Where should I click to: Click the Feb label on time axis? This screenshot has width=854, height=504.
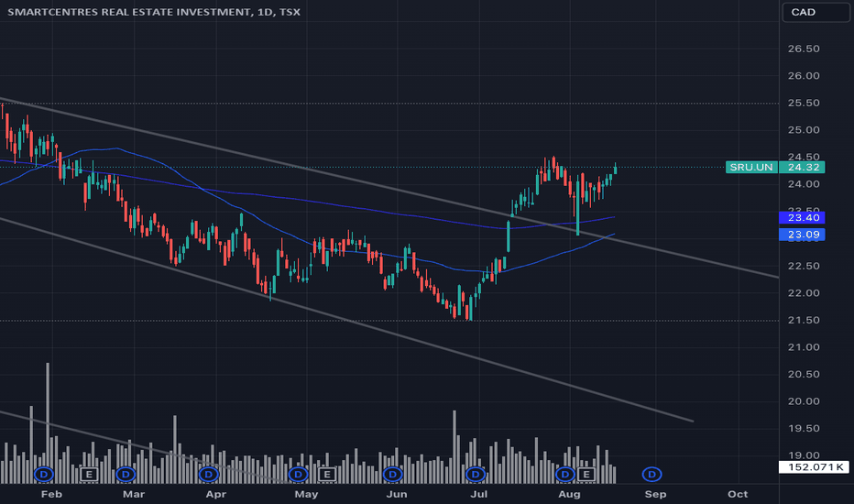(x=51, y=494)
